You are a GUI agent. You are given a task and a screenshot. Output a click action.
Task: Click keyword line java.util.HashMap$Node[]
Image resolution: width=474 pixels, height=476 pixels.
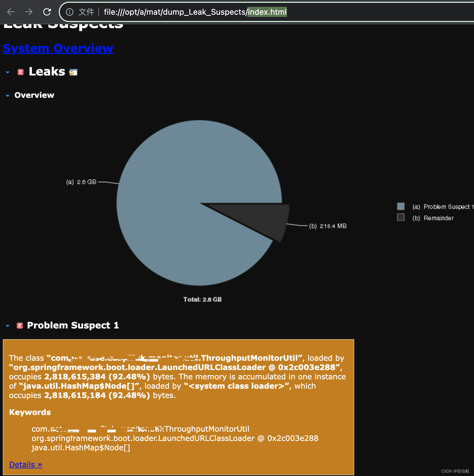(x=81, y=448)
